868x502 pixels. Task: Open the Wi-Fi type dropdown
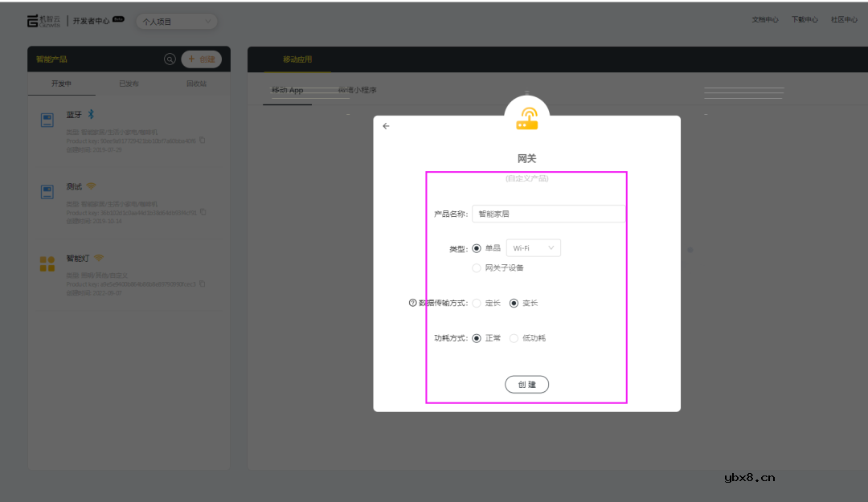pos(533,247)
